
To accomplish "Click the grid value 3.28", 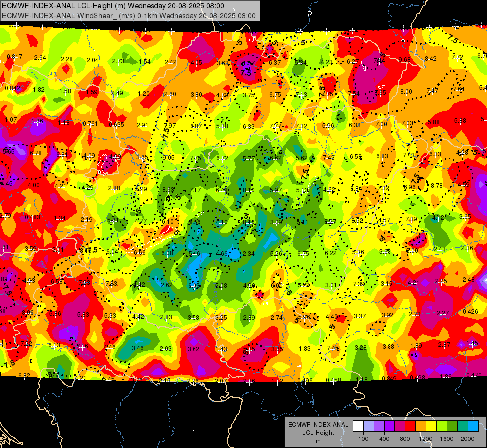I will pyautogui.click(x=361, y=347).
